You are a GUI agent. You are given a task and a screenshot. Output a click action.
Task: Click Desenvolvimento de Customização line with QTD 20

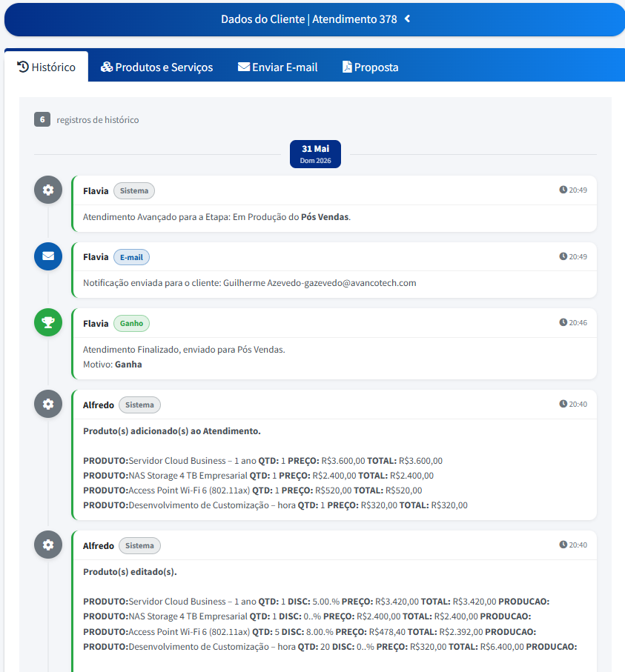(x=330, y=647)
